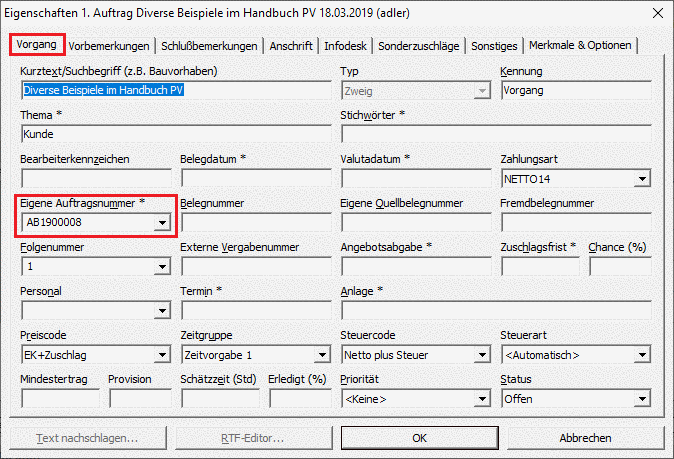Click the Externe Vergabenummer input field

pyautogui.click(x=256, y=266)
